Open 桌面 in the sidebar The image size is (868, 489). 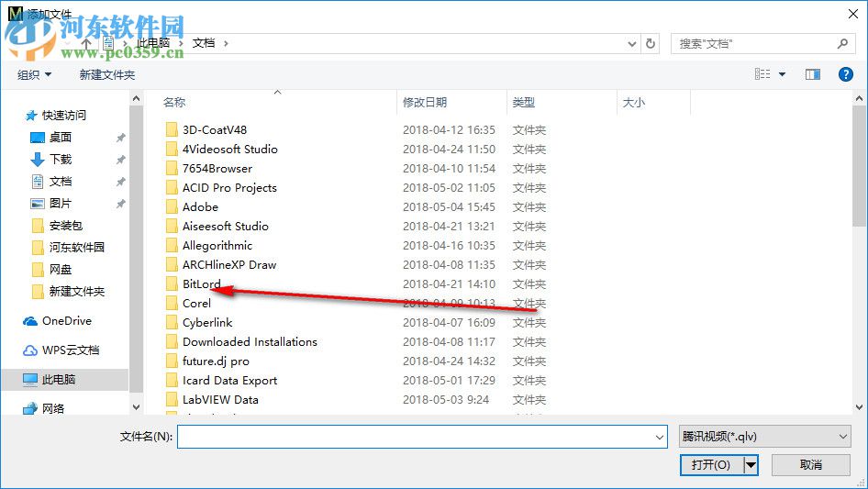coord(61,138)
